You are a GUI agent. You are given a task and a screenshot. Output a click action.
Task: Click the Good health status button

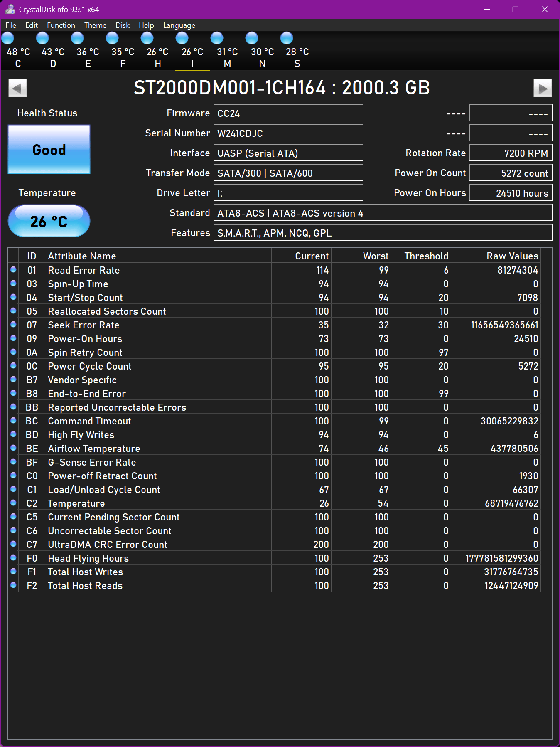(49, 150)
